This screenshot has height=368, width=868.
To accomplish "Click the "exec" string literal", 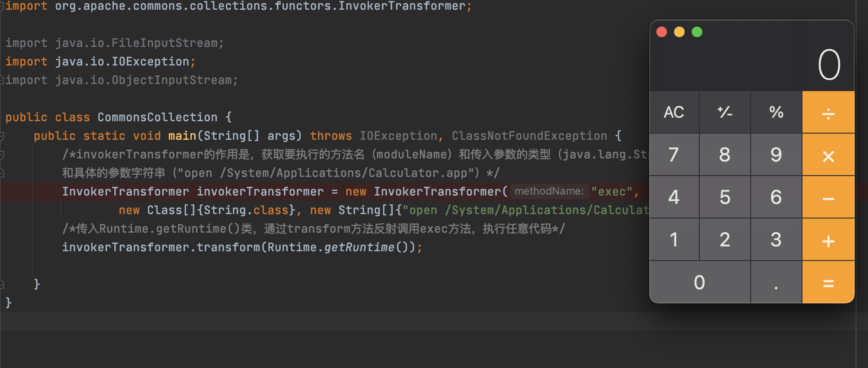I will click(612, 192).
